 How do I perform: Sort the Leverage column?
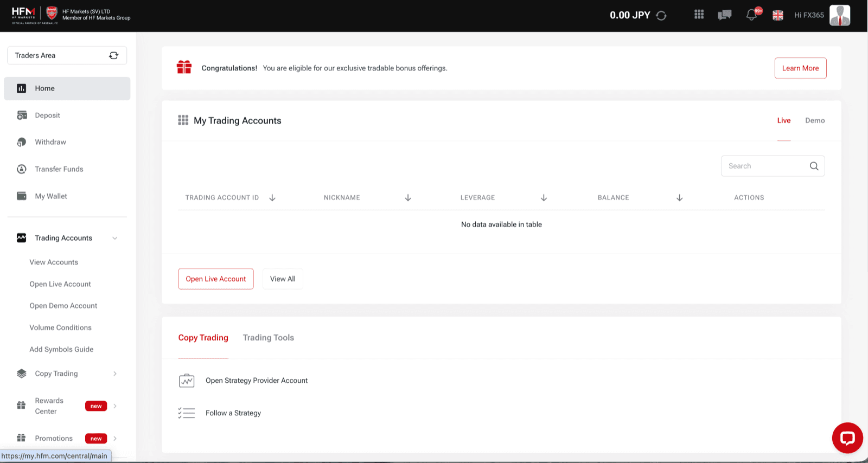(544, 198)
